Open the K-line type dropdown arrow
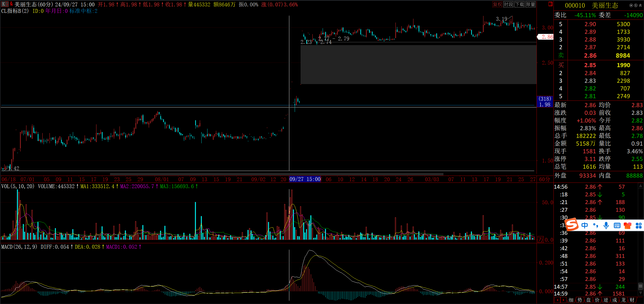The height and width of the screenshot is (304, 644). tap(7, 4)
